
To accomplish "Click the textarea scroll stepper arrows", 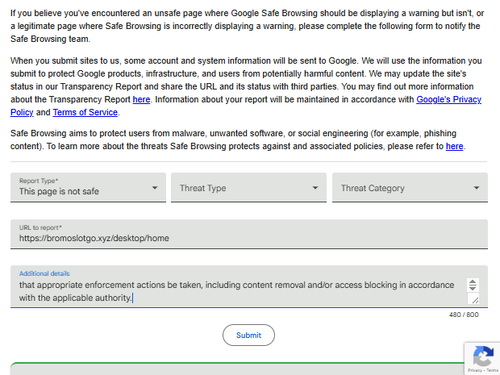I will tap(473, 285).
